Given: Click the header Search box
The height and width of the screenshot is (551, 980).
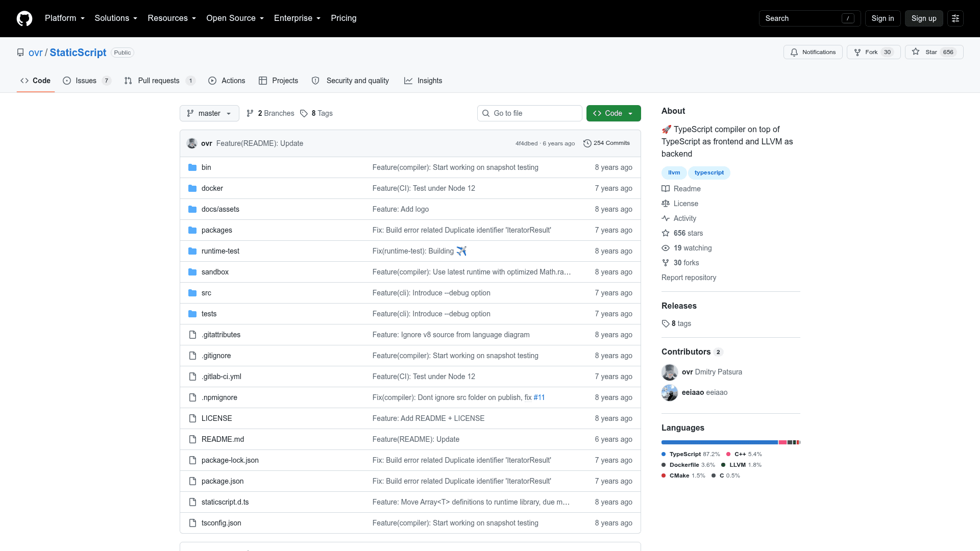Looking at the screenshot, I should click(x=810, y=18).
